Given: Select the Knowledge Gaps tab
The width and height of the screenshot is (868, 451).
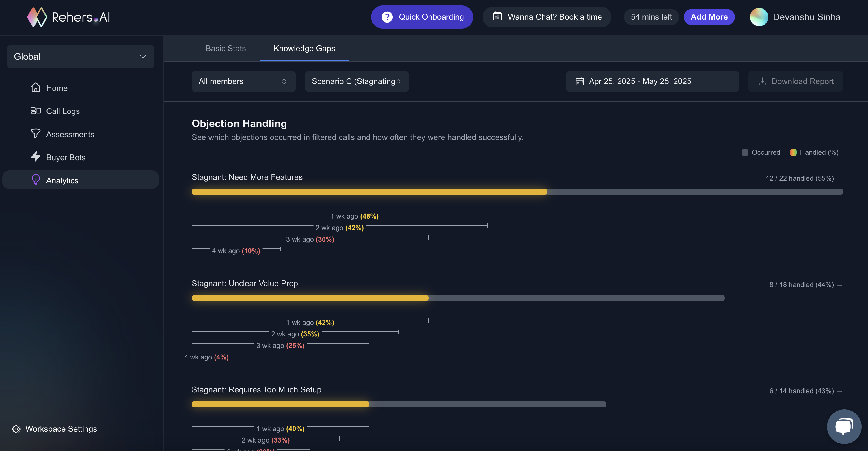Looking at the screenshot, I should pos(304,49).
